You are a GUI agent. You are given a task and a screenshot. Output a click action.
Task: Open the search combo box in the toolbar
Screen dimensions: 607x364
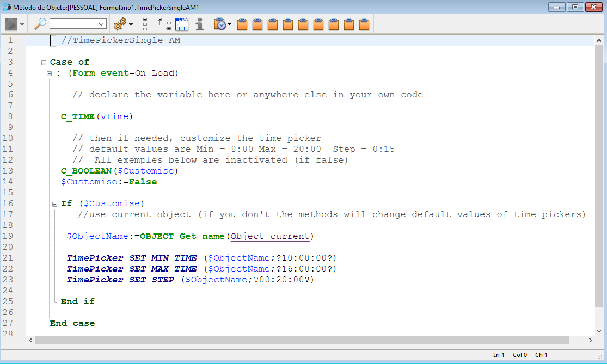click(x=101, y=24)
